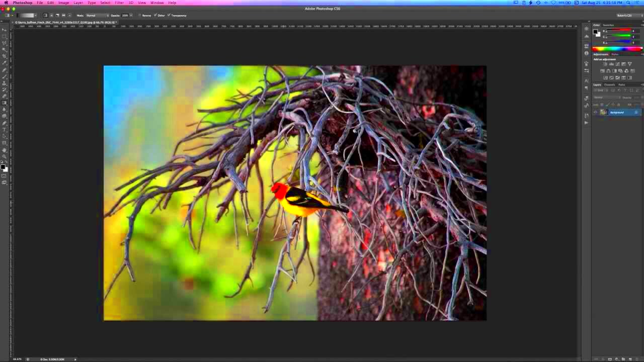Open the Paragraph panel icon
Screen dimensions: 644x362
[x=586, y=88]
